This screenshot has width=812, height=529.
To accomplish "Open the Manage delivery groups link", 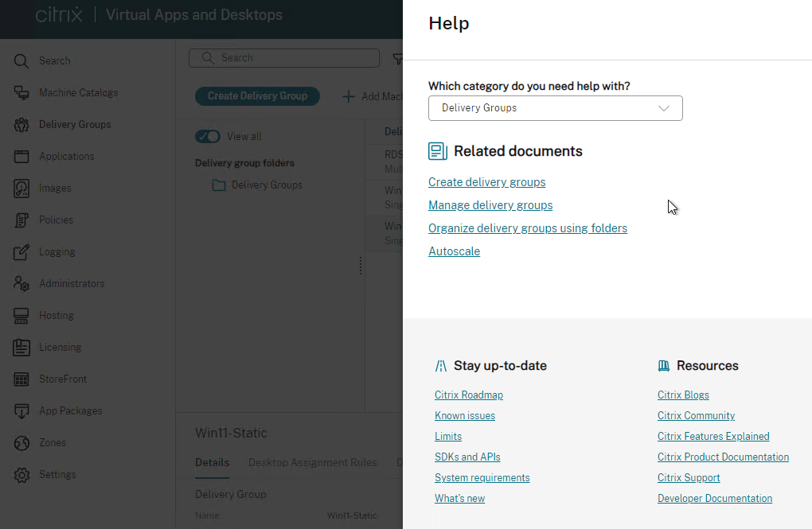I will [x=490, y=205].
